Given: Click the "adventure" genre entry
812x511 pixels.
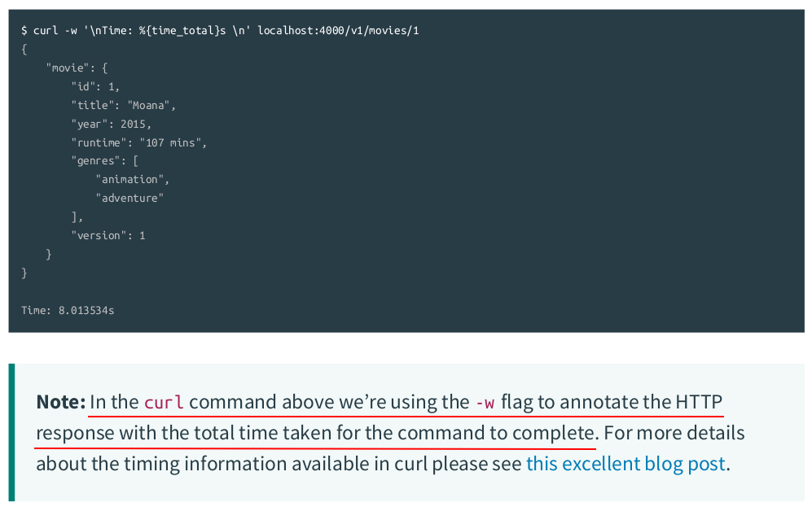Looking at the screenshot, I should (129, 198).
